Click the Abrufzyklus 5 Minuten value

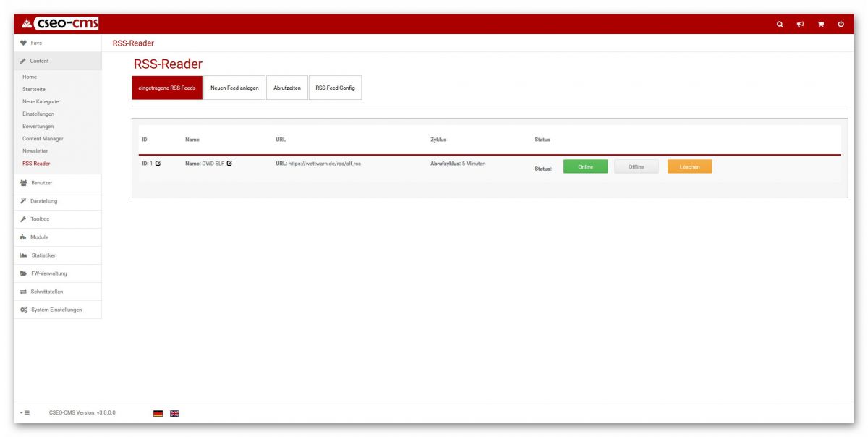(474, 164)
